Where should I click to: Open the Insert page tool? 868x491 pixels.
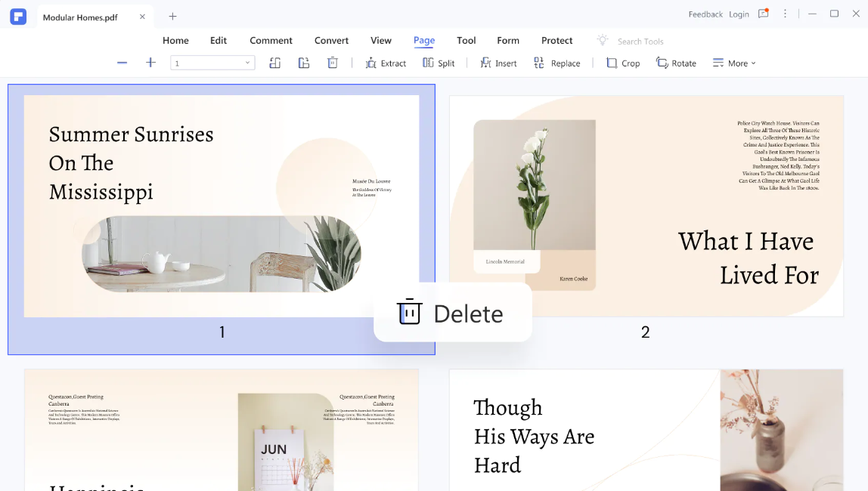[498, 63]
